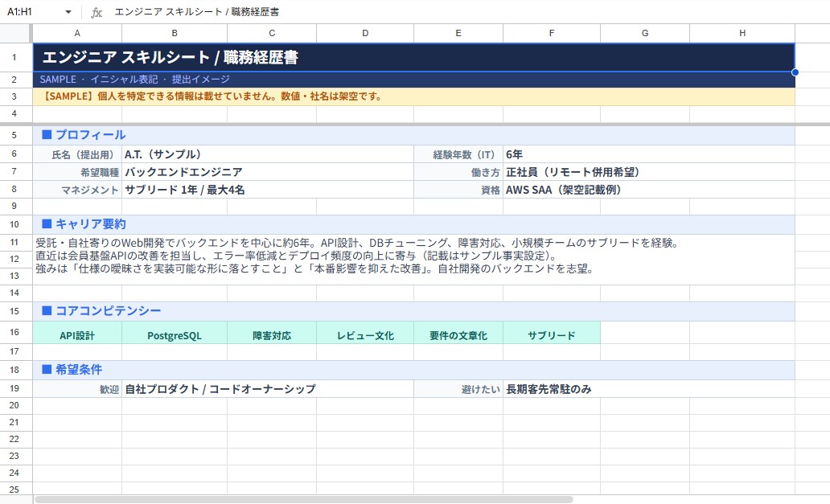Click the blue selection fill handle dot

point(795,72)
